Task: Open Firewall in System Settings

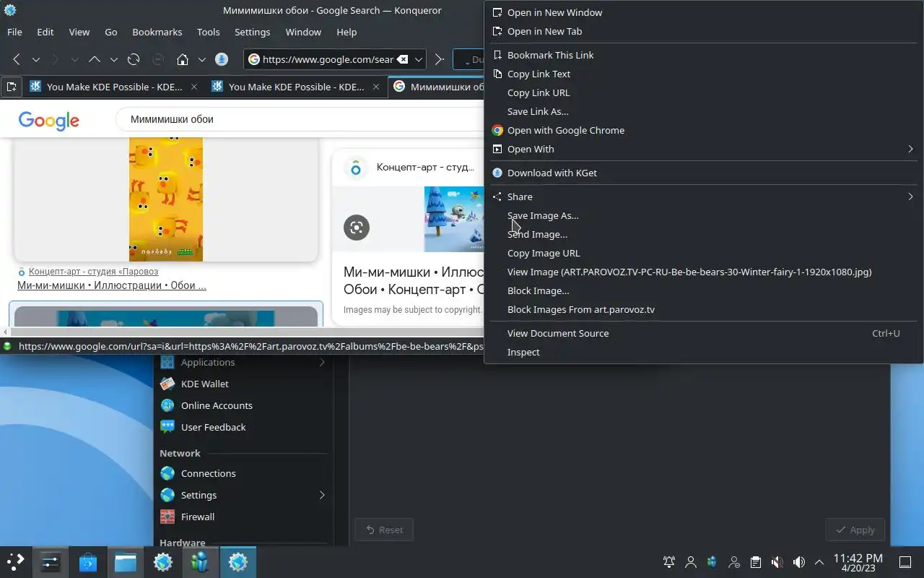Action: click(243, 517)
